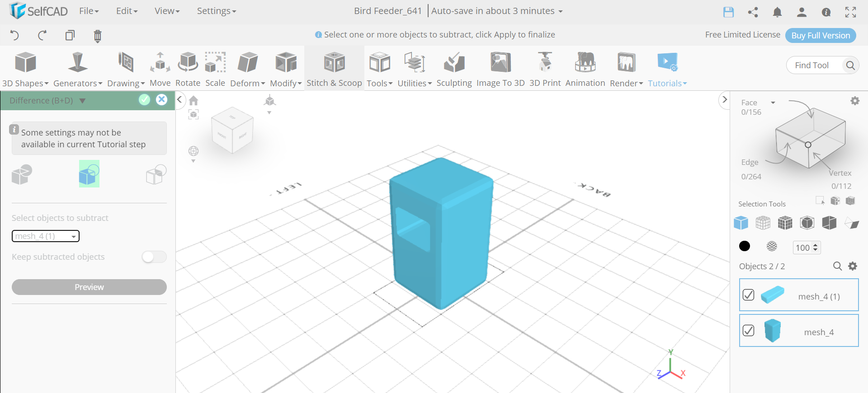Click the Share icon
Image resolution: width=868 pixels, height=393 pixels.
(753, 12)
